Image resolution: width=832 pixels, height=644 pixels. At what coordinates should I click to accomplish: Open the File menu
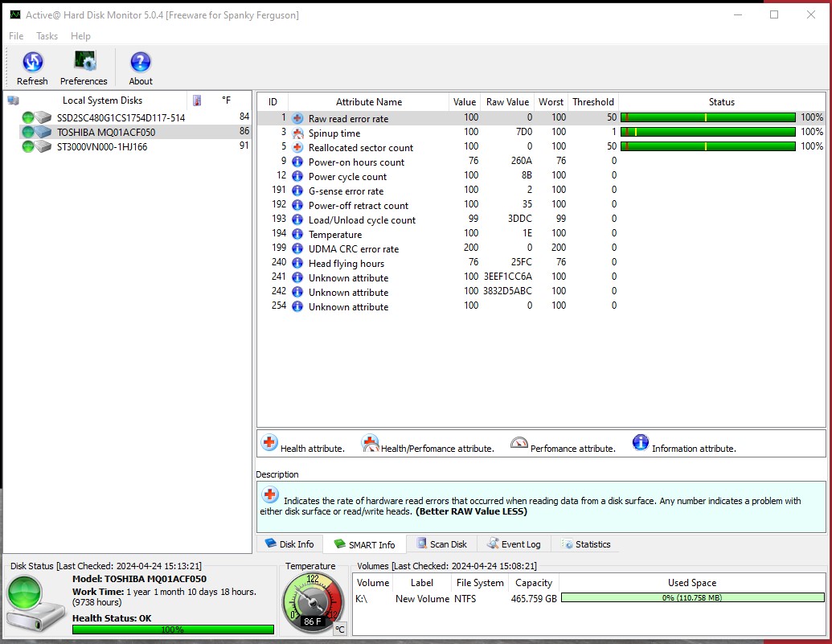click(16, 36)
